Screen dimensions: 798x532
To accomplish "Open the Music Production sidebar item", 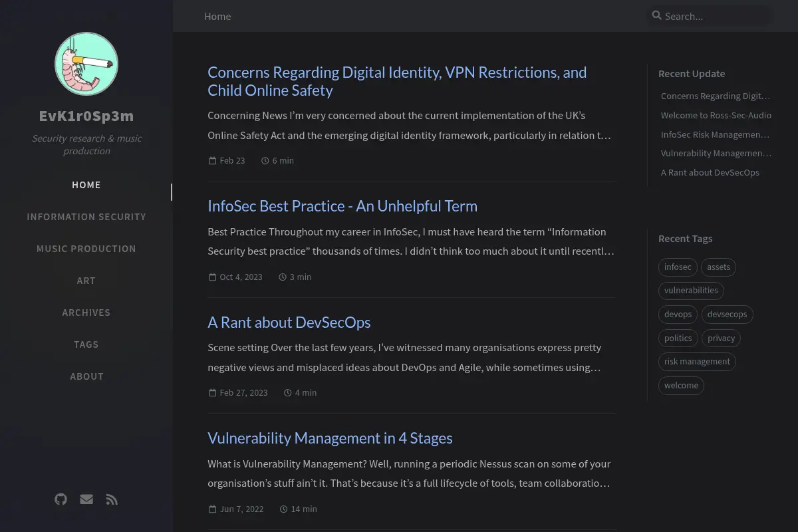I will pyautogui.click(x=86, y=249).
